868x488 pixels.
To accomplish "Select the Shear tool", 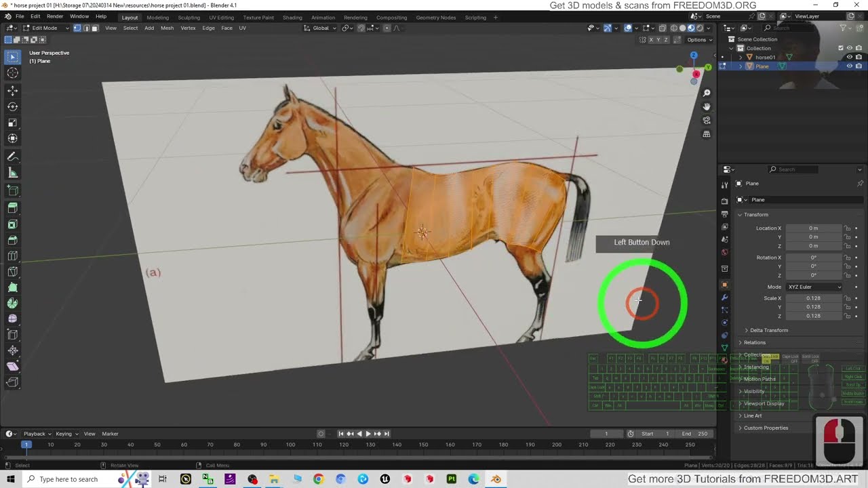I will pos(13,366).
